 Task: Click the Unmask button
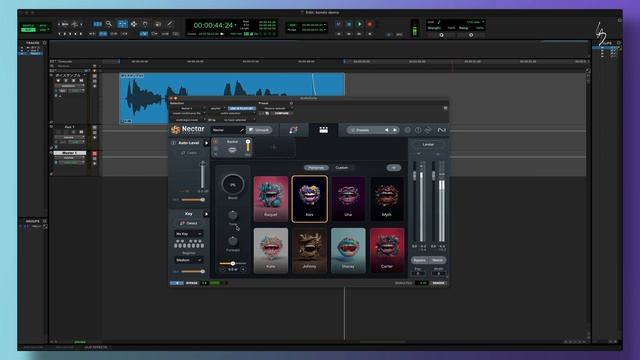coord(259,130)
